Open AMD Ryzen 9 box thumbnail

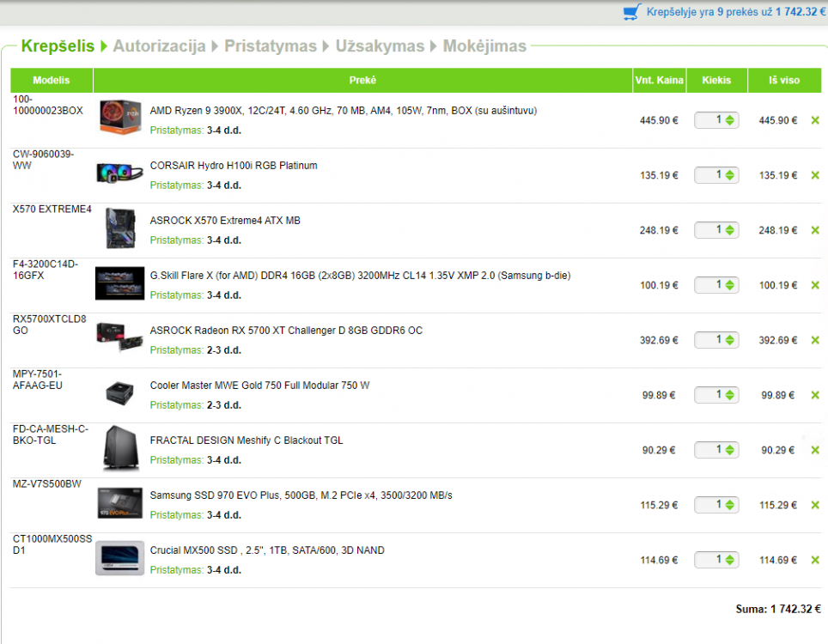pos(120,117)
